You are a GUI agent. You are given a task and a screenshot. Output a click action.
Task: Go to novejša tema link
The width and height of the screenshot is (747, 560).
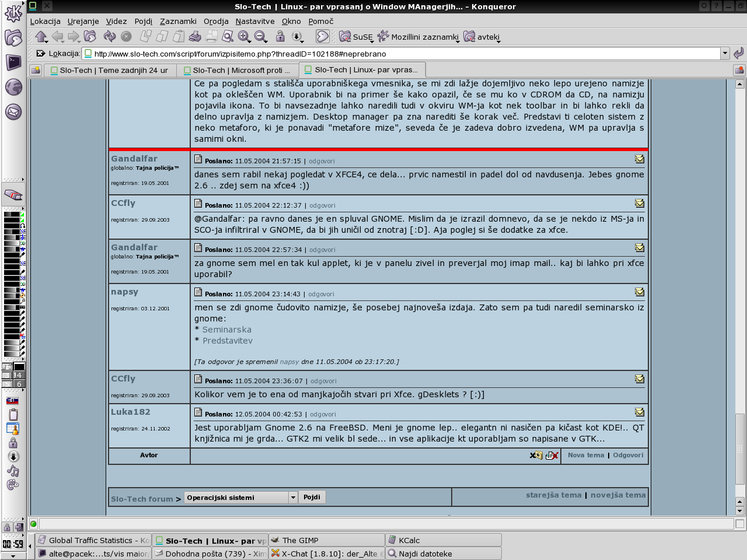[618, 495]
